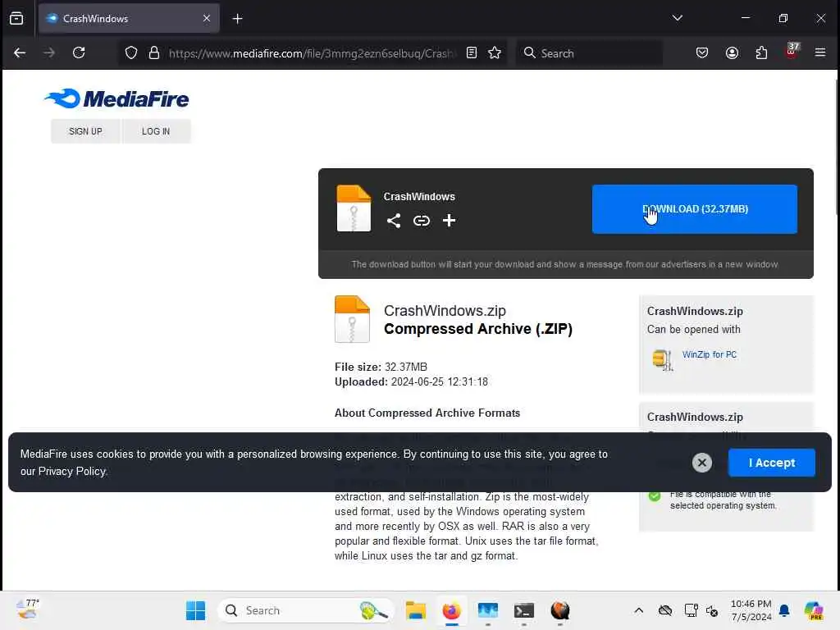Open the Pocket save icon

(702, 52)
